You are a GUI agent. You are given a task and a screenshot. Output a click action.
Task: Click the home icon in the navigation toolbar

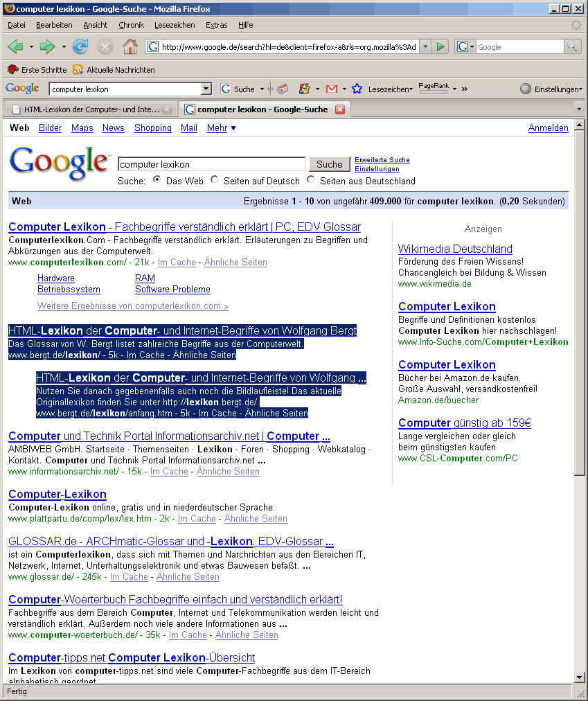(130, 46)
